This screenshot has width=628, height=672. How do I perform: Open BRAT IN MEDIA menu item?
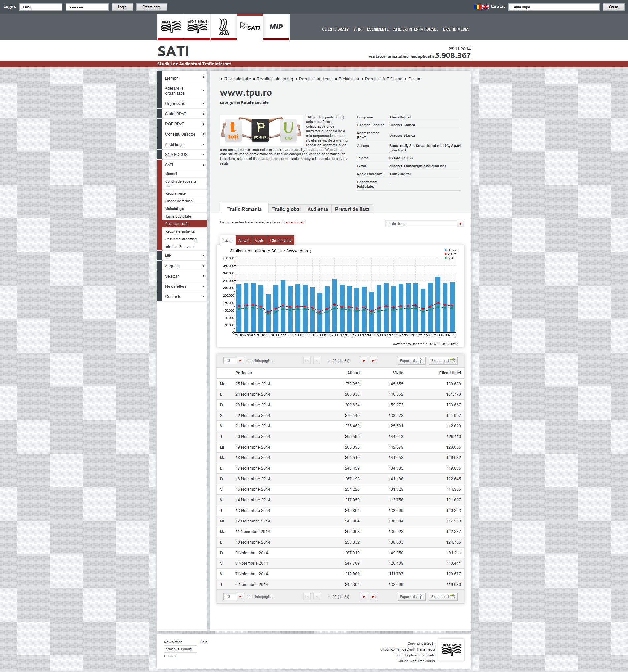pos(456,29)
